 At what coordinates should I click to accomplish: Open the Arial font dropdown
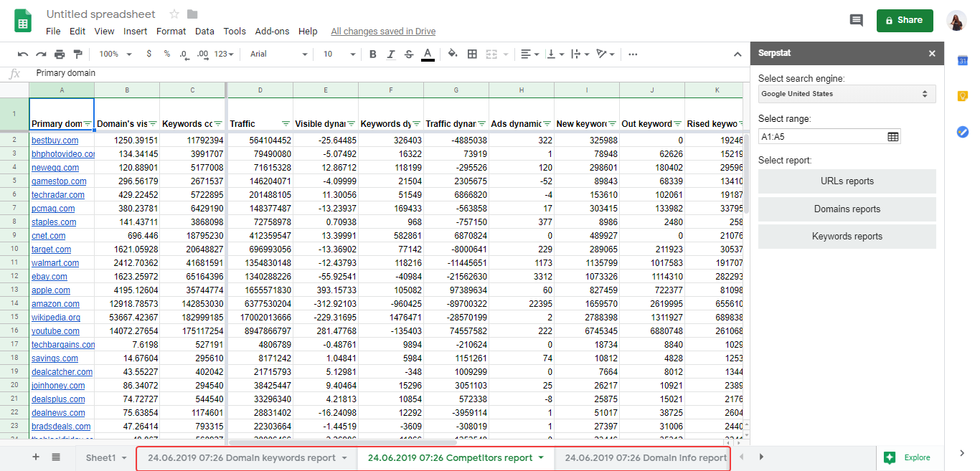(x=279, y=54)
